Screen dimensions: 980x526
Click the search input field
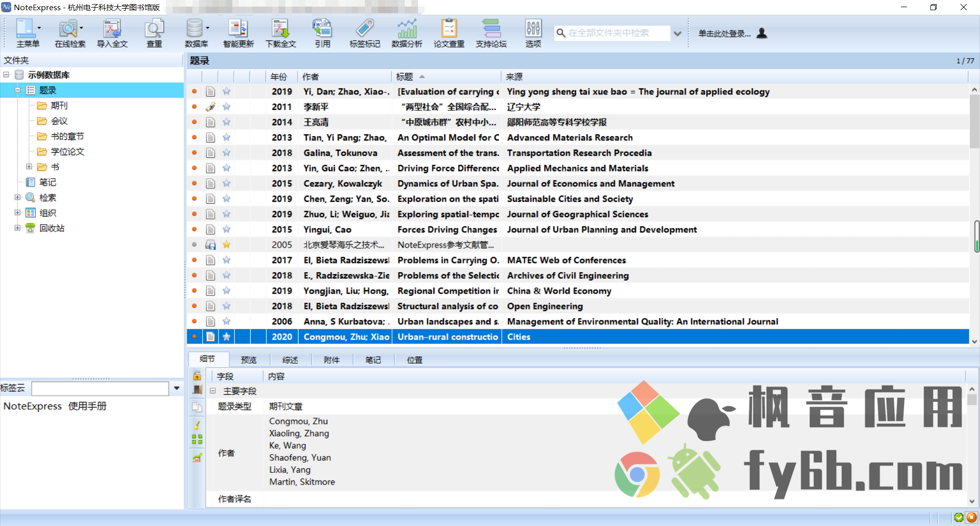612,33
